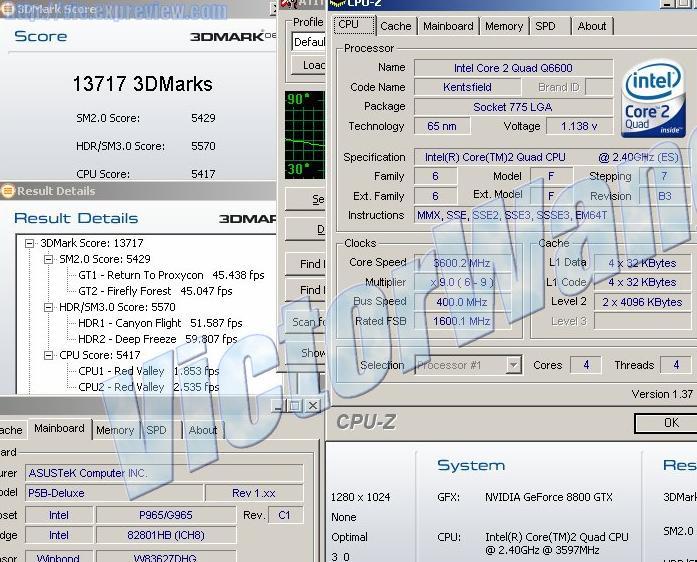Click the 82801HB (ICH8) southbridge value
The width and height of the screenshot is (697, 562).
tap(166, 535)
